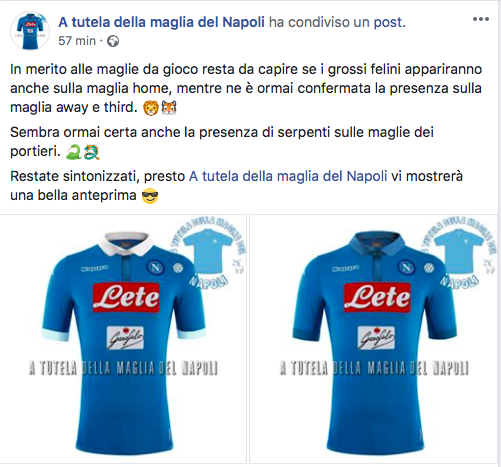Click the Lete sponsor logo on right jersey
Viewport: 501px width, 467px height.
(x=377, y=298)
